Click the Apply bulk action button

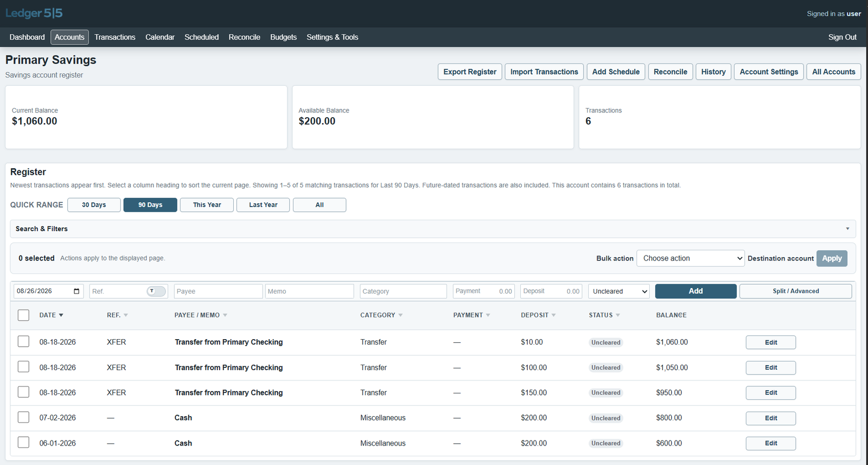pos(832,258)
